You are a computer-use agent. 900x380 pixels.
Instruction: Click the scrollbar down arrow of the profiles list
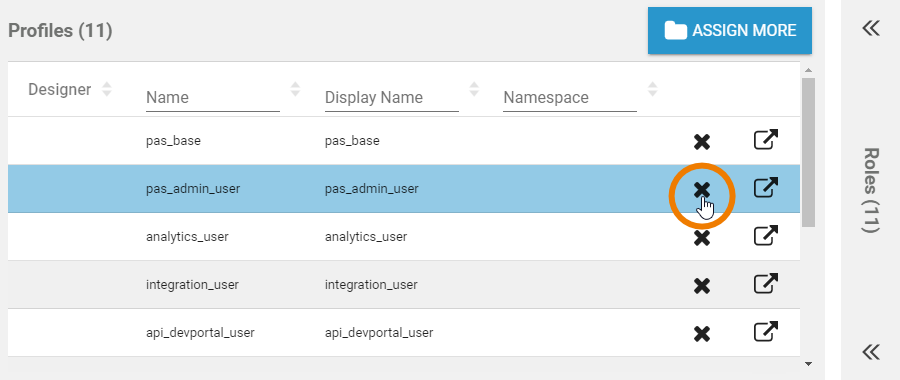pyautogui.click(x=808, y=363)
